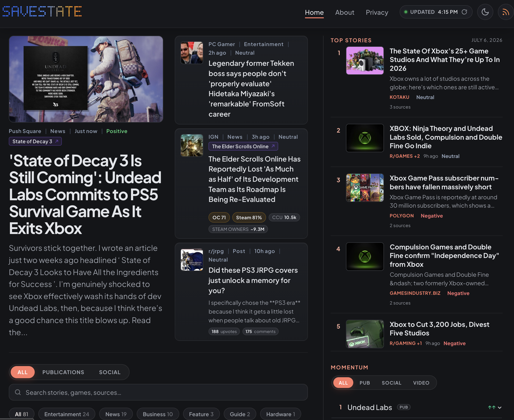Image resolution: width=514 pixels, height=420 pixels.
Task: Click the search magnifier icon
Action: (18, 392)
